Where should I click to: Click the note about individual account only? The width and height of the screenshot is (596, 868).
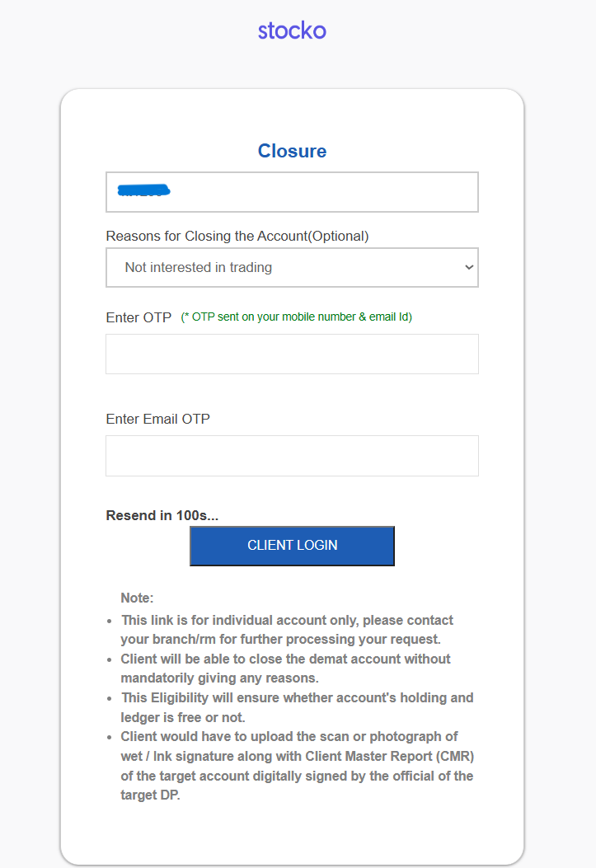pos(287,629)
